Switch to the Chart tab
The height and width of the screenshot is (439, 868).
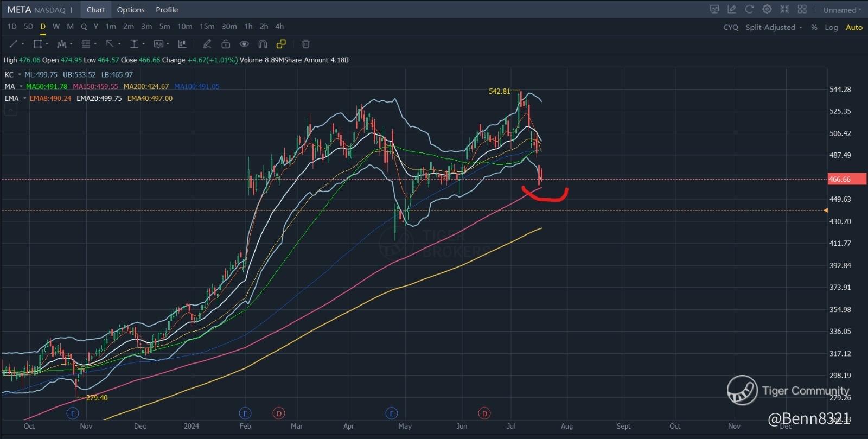click(96, 10)
